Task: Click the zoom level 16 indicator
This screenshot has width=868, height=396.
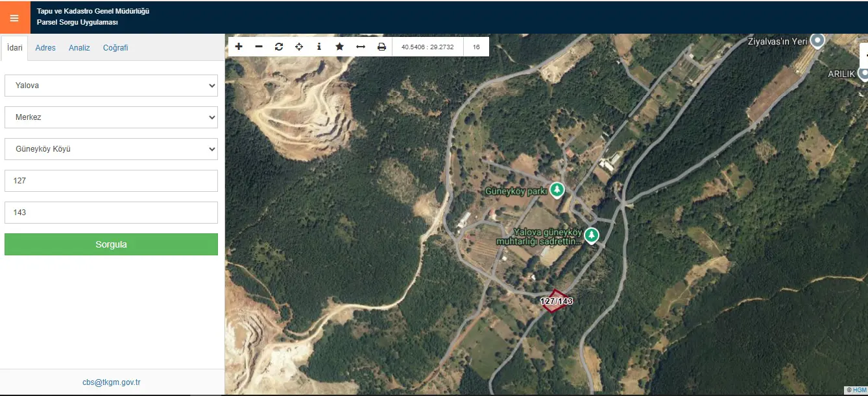Action: [x=476, y=47]
